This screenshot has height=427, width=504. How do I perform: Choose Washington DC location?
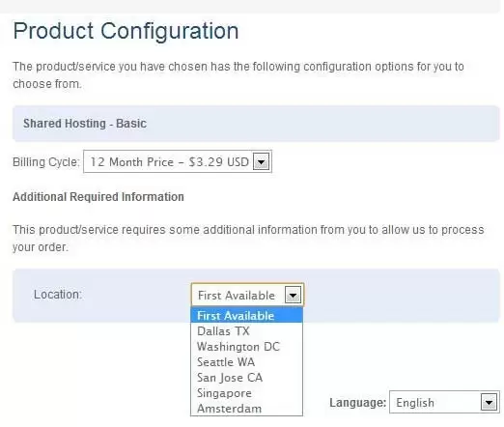(246, 347)
